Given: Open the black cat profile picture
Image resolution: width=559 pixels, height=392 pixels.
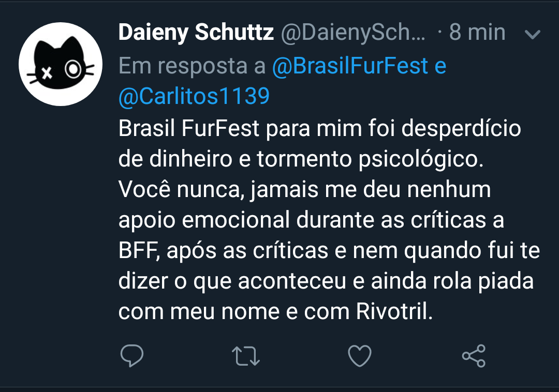Looking at the screenshot, I should coord(61,64).
